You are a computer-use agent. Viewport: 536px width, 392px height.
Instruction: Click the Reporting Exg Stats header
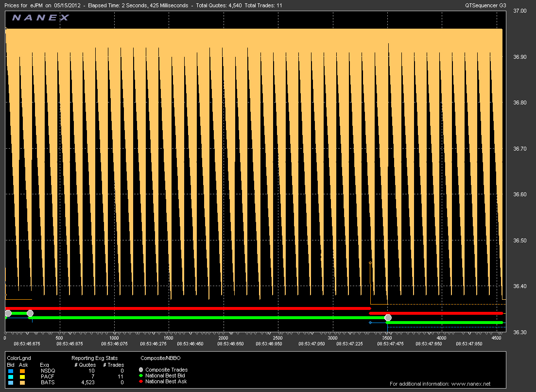click(x=94, y=358)
